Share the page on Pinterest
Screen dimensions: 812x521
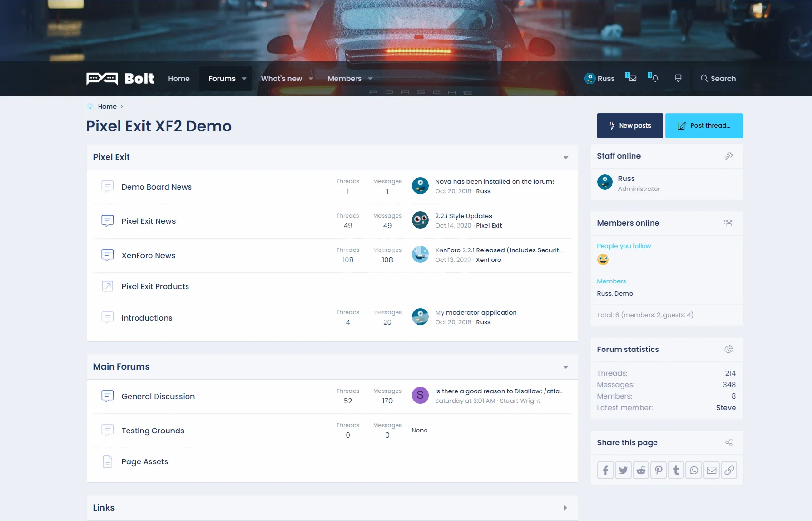pyautogui.click(x=659, y=471)
